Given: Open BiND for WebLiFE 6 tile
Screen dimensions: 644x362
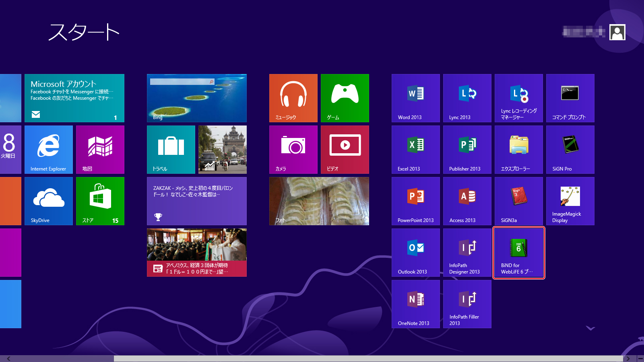Looking at the screenshot, I should (519, 253).
